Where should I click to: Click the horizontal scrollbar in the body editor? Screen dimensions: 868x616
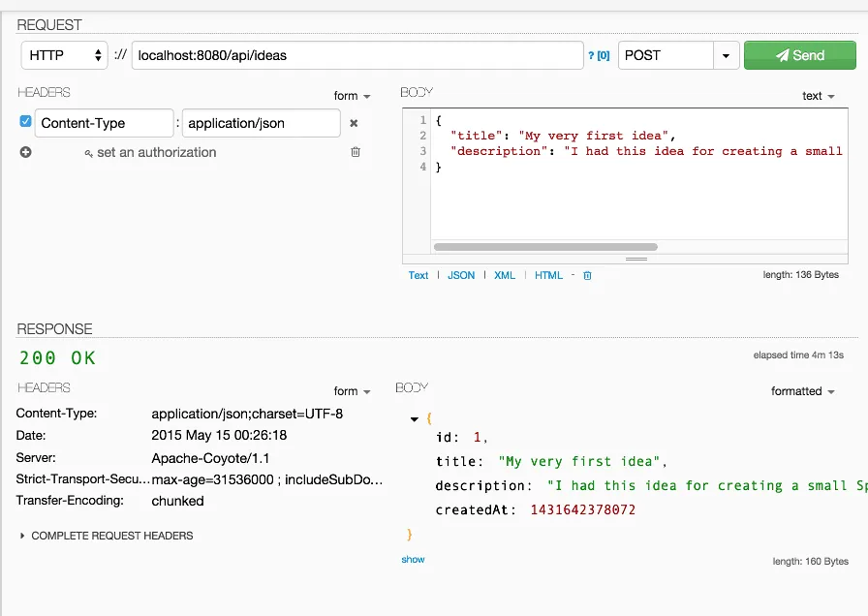point(545,247)
